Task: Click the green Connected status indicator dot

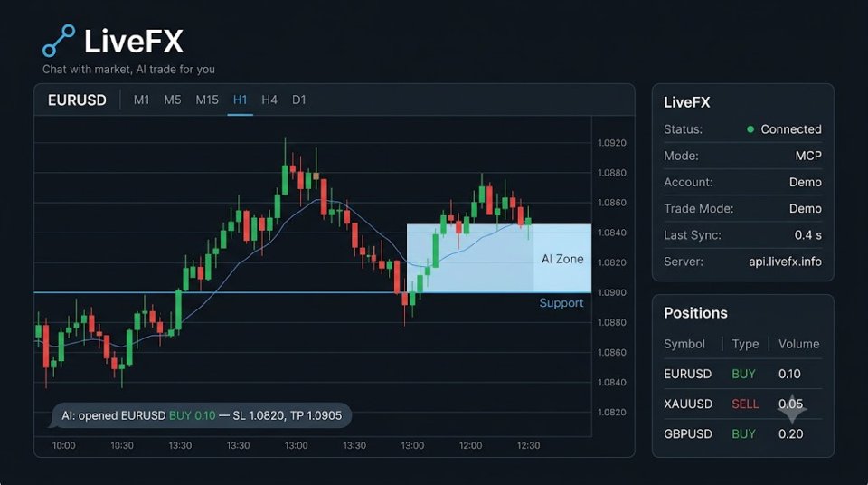Action: pos(750,129)
